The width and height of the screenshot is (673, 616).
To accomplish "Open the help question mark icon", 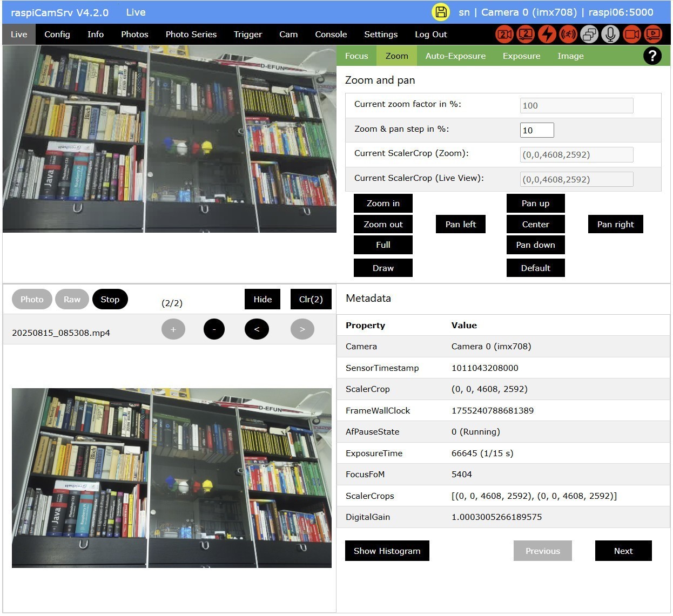I will (x=652, y=56).
